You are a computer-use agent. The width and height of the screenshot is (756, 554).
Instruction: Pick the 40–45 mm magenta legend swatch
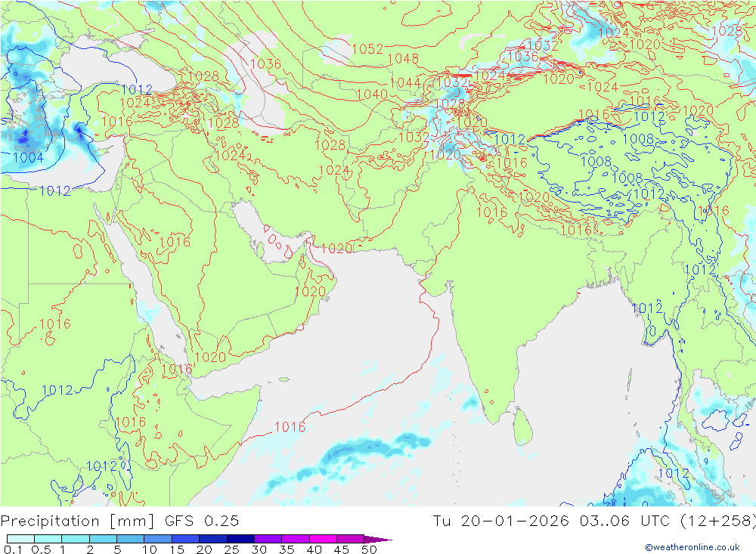[323, 539]
